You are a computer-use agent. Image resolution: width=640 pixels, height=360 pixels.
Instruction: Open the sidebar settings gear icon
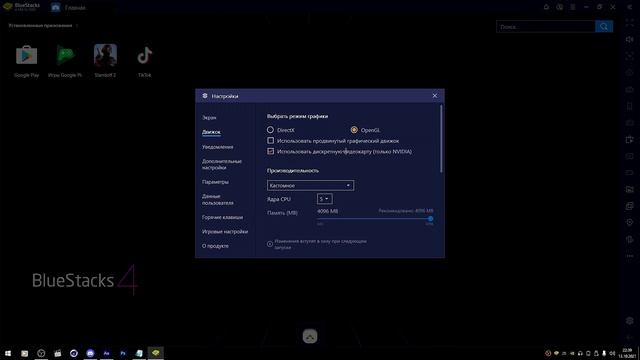pyautogui.click(x=629, y=321)
